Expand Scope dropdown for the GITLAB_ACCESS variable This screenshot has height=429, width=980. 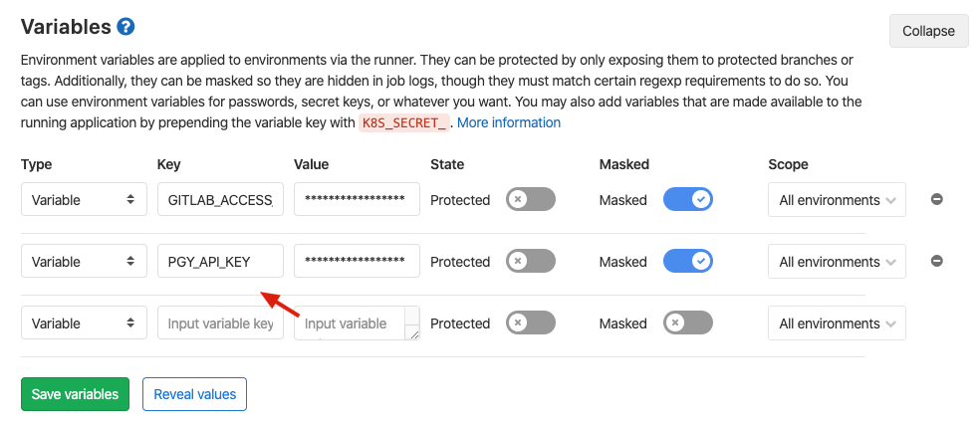point(837,200)
